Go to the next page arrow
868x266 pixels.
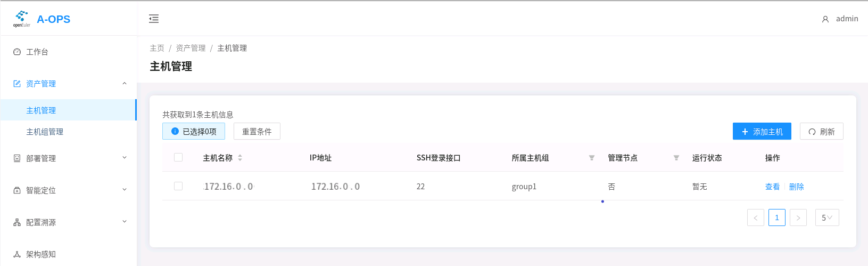click(x=798, y=217)
